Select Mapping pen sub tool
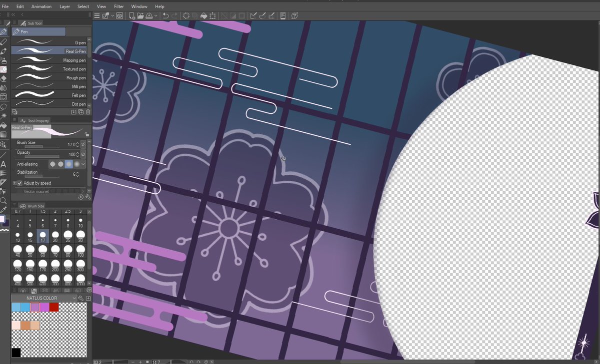The width and height of the screenshot is (600, 364). pos(49,60)
